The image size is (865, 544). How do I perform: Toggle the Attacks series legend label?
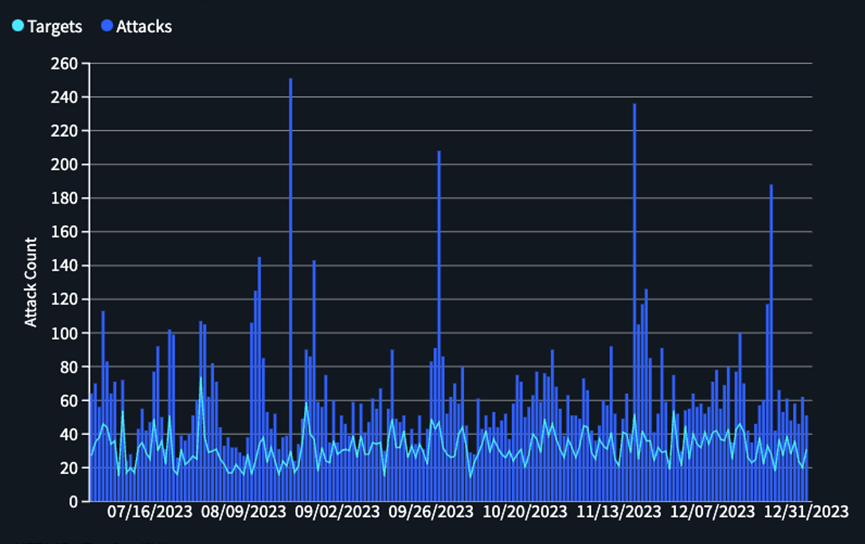click(144, 27)
